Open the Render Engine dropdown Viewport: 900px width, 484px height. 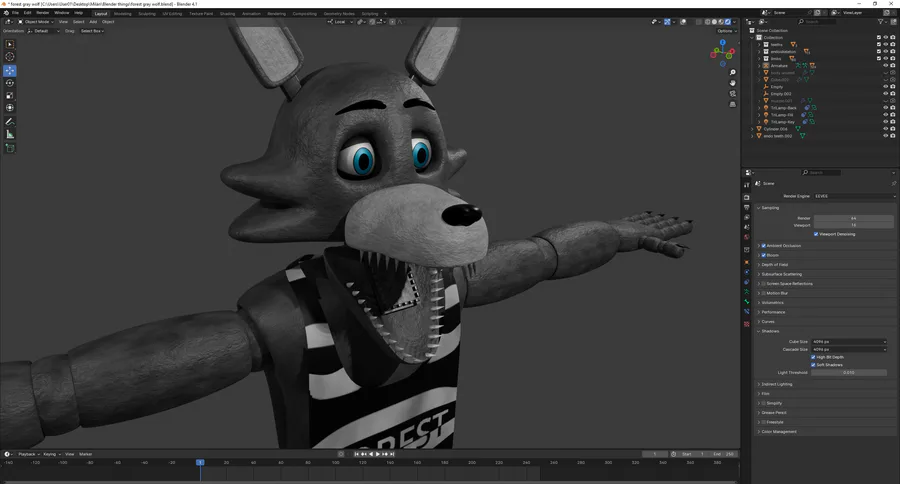coord(855,196)
